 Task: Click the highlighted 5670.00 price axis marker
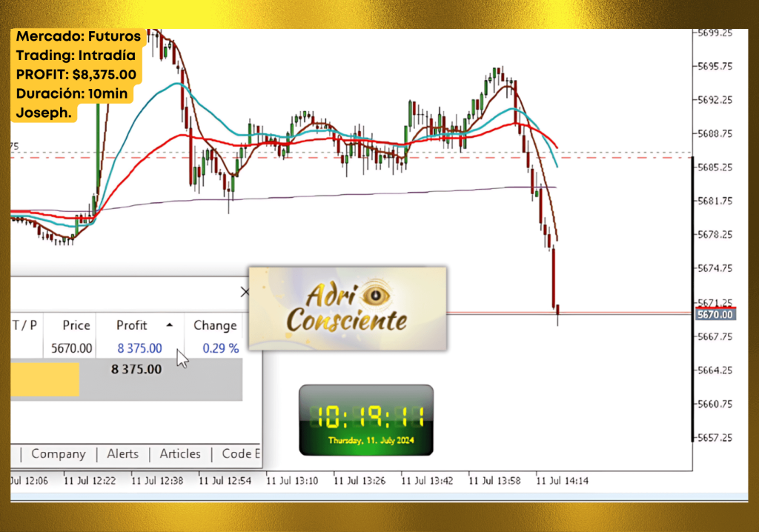(x=715, y=314)
